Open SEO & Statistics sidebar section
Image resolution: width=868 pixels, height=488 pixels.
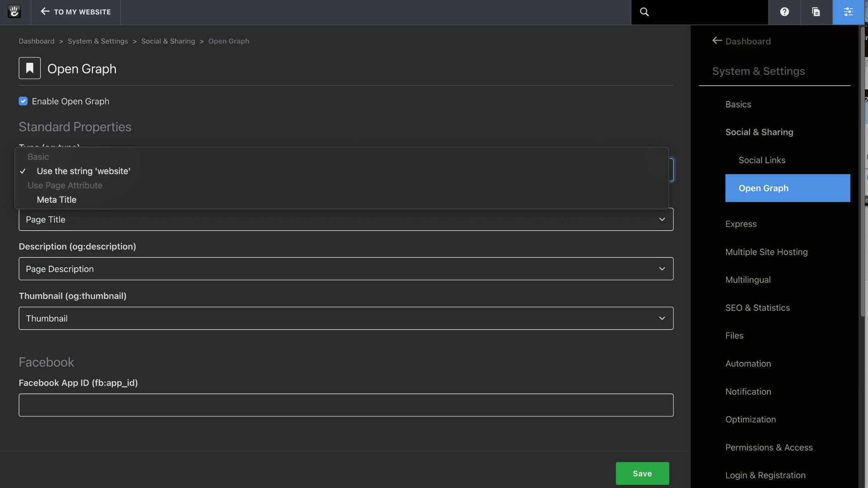[x=757, y=308]
